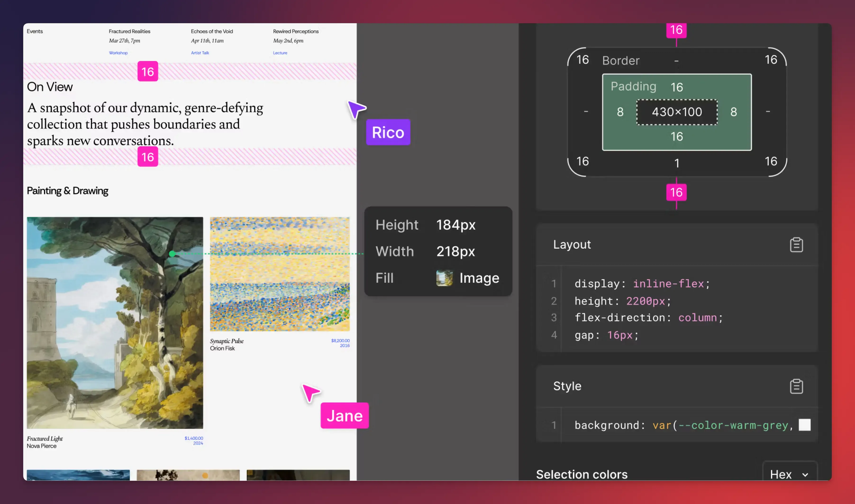The width and height of the screenshot is (855, 504).
Task: Click the bottom border value 1
Action: point(677,163)
